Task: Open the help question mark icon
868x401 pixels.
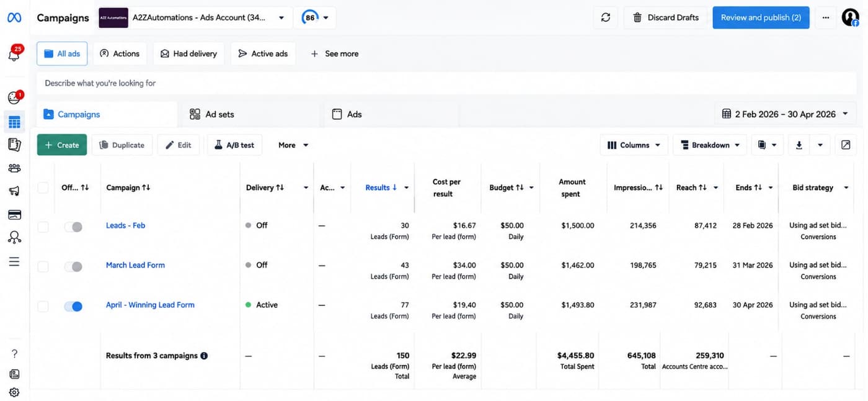Action: point(14,354)
